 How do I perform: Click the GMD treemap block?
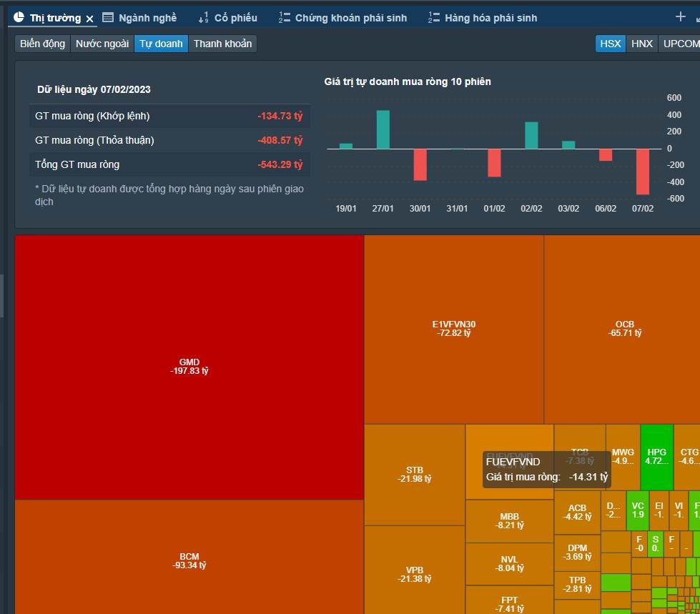pos(189,367)
